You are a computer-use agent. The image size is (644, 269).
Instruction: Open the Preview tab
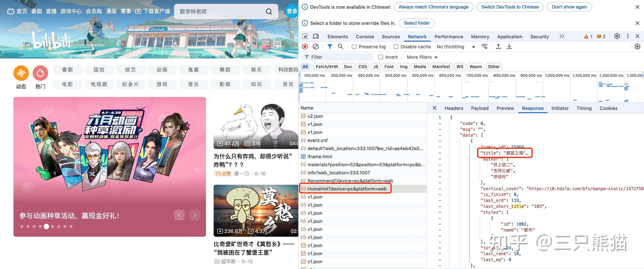[x=505, y=108]
